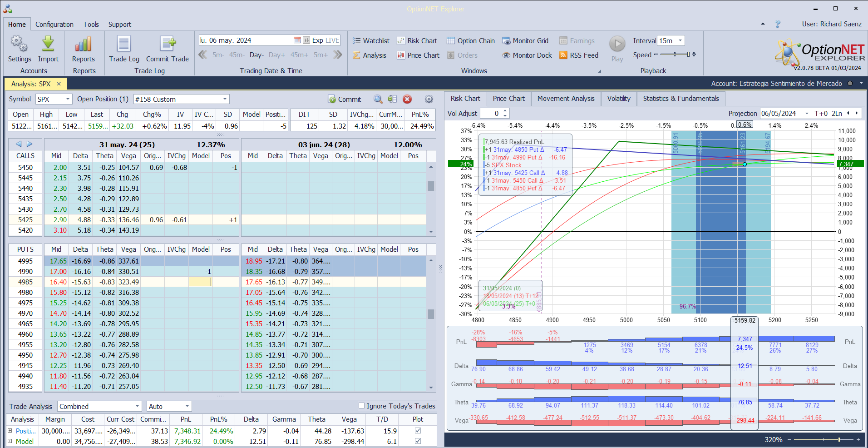Open the Option Chain window
The height and width of the screenshot is (448, 868).
(x=470, y=41)
